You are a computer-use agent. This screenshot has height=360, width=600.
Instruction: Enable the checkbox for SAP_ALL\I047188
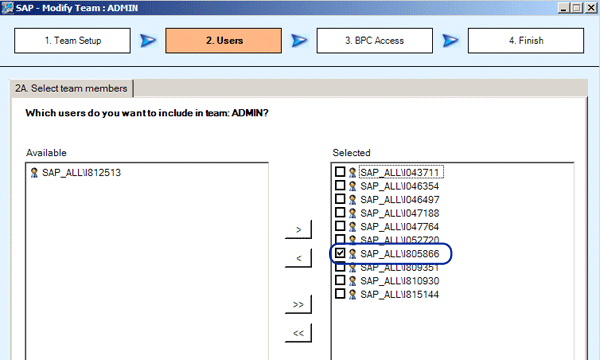[340, 213]
